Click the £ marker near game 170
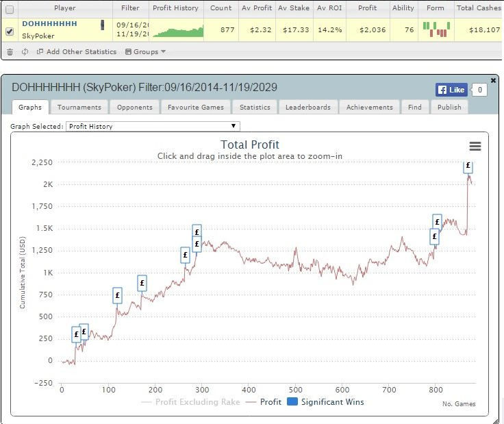504x424 pixels. point(142,283)
